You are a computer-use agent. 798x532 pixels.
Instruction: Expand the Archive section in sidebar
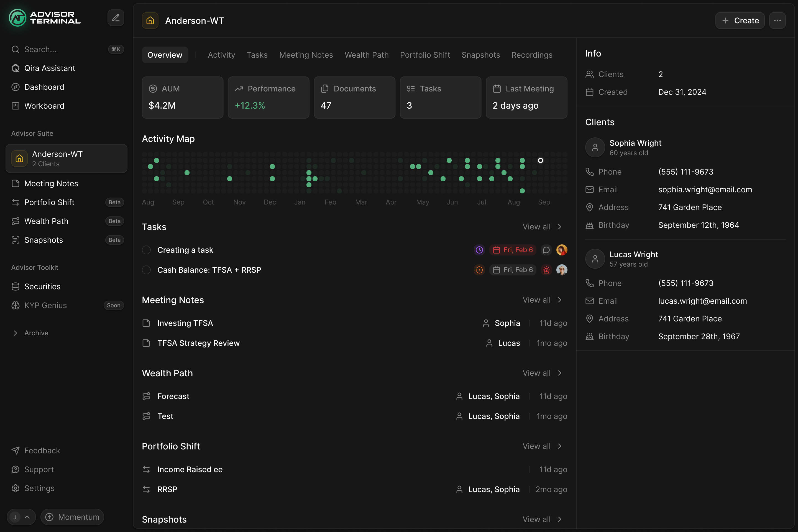pyautogui.click(x=30, y=333)
